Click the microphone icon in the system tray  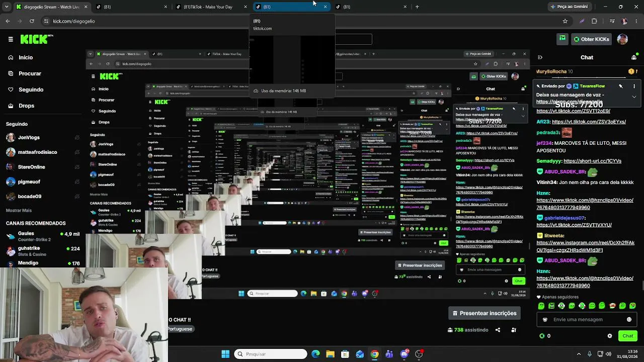[x=589, y=354]
